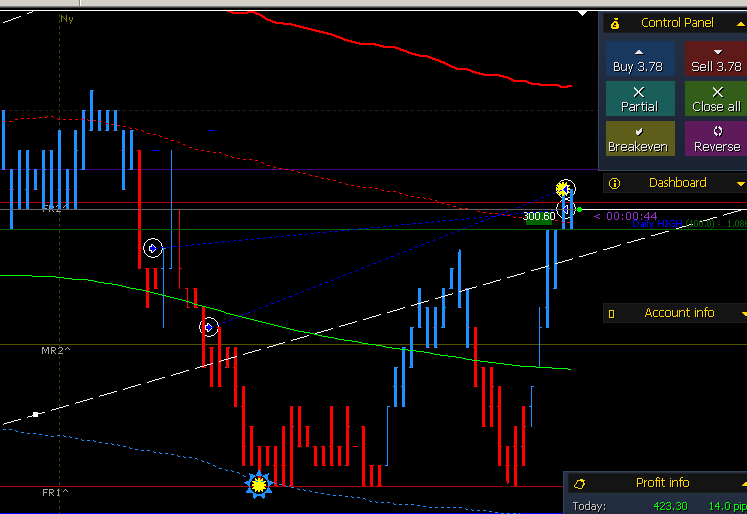Click the green dot at current price
Image resolution: width=747 pixels, height=514 pixels.
tap(579, 210)
